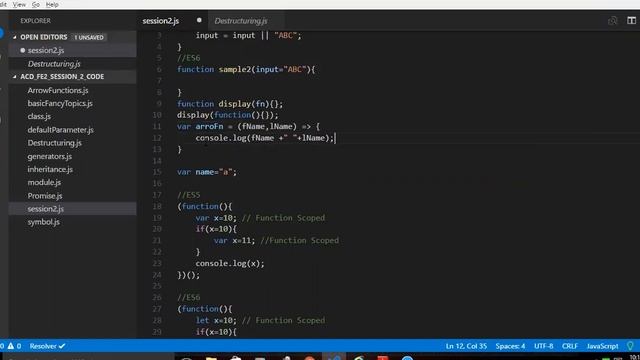Open the View menu

[19, 4]
